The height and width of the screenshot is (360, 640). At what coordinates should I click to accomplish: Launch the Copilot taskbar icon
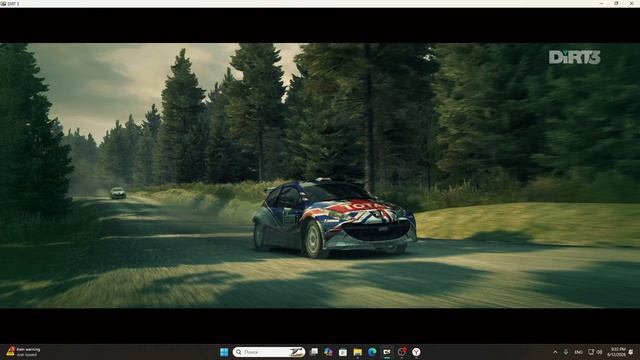point(328,352)
